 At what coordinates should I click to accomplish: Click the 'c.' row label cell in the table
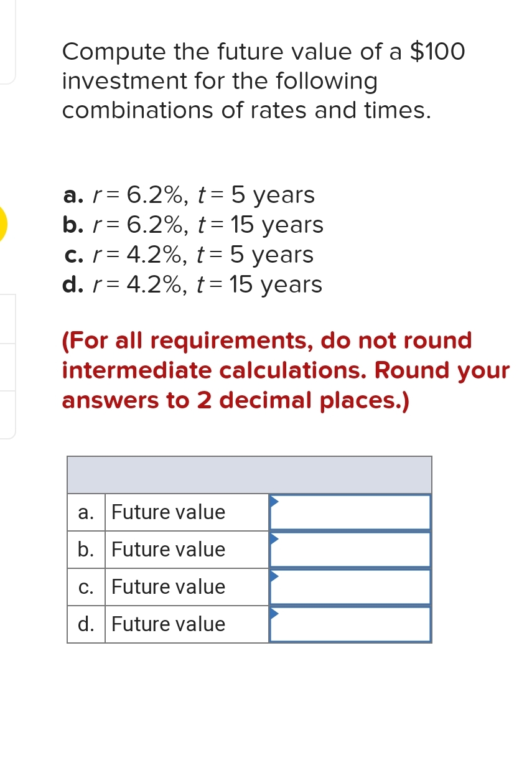[85, 586]
